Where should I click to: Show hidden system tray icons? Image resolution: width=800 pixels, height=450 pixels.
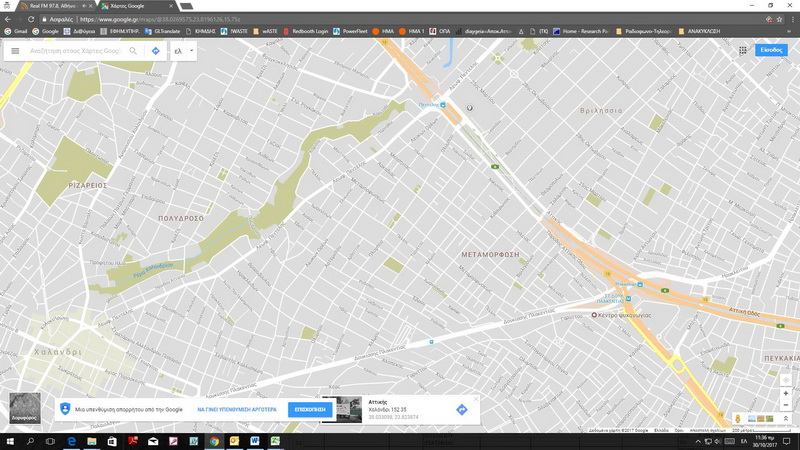698,441
